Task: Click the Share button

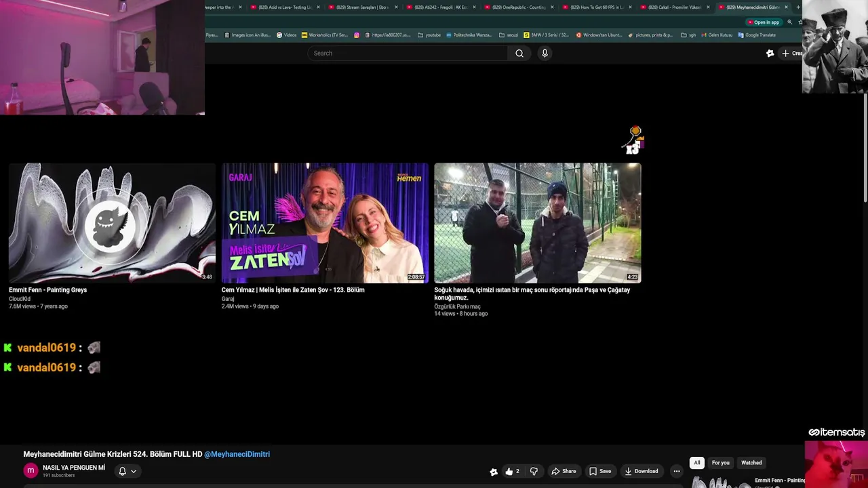Action: coord(564,471)
